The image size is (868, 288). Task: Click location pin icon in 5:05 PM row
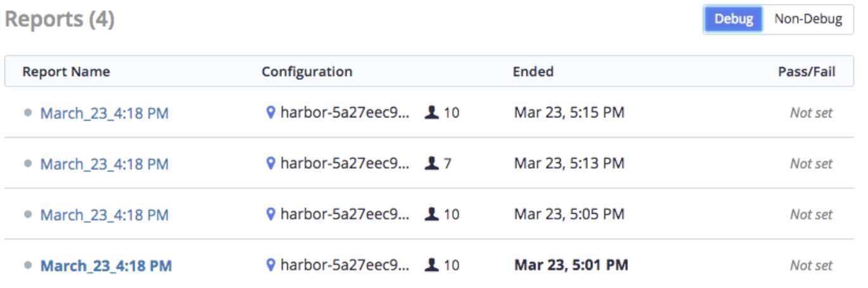pos(271,214)
